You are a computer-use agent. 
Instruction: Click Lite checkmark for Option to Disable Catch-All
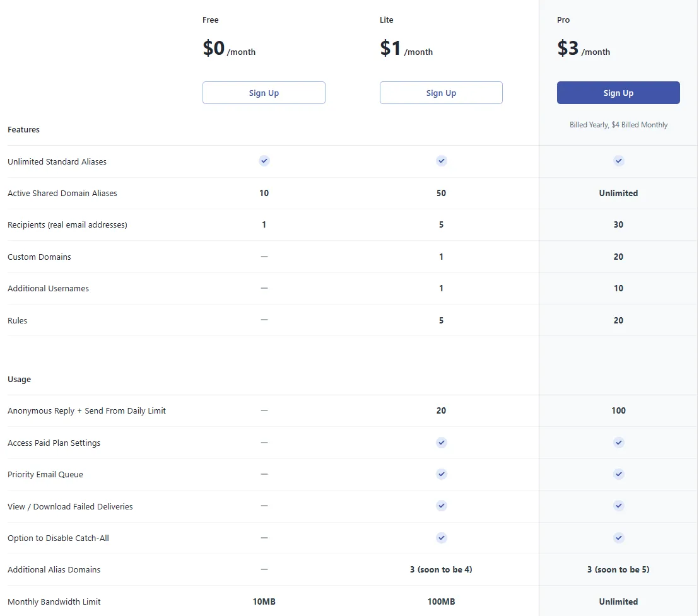click(442, 538)
